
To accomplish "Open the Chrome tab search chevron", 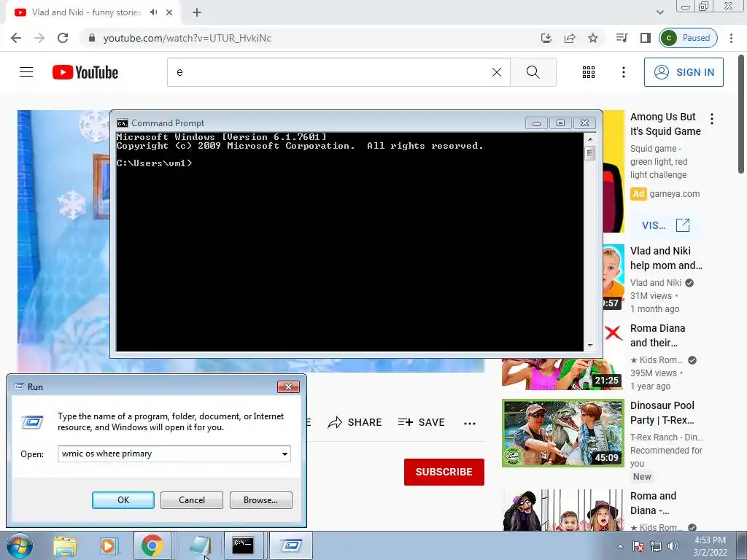I will click(x=659, y=12).
